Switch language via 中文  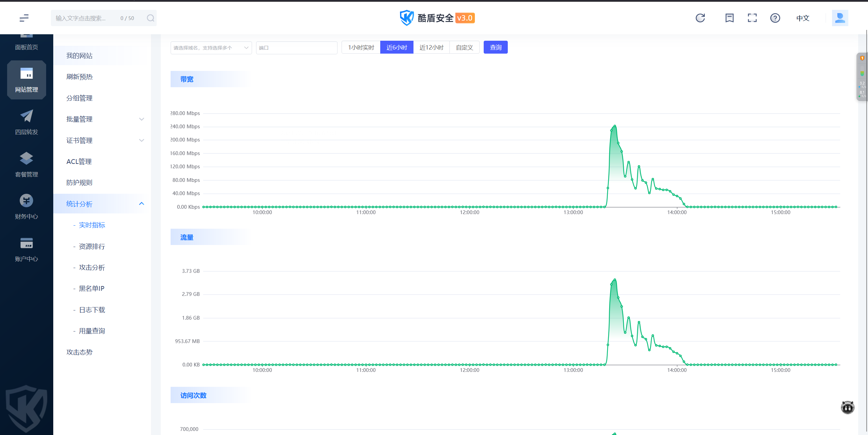803,18
